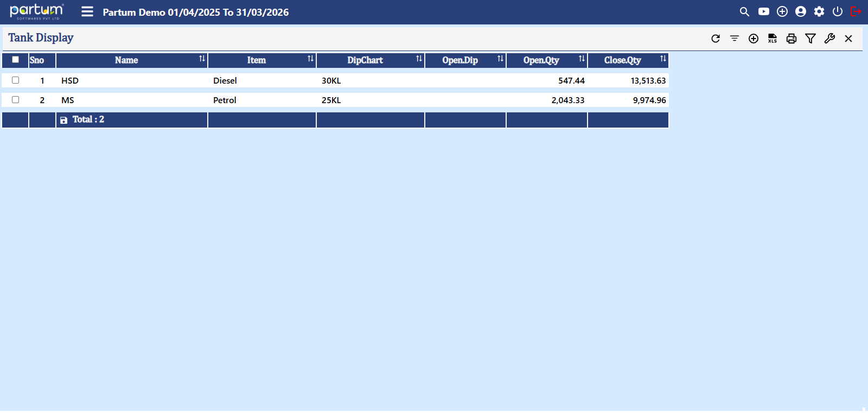Open the funnel filter icon
Image resolution: width=868 pixels, height=418 pixels.
click(x=810, y=39)
